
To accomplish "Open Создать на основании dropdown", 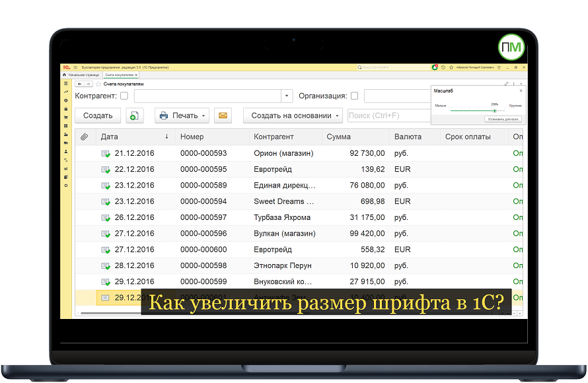I will tap(293, 116).
